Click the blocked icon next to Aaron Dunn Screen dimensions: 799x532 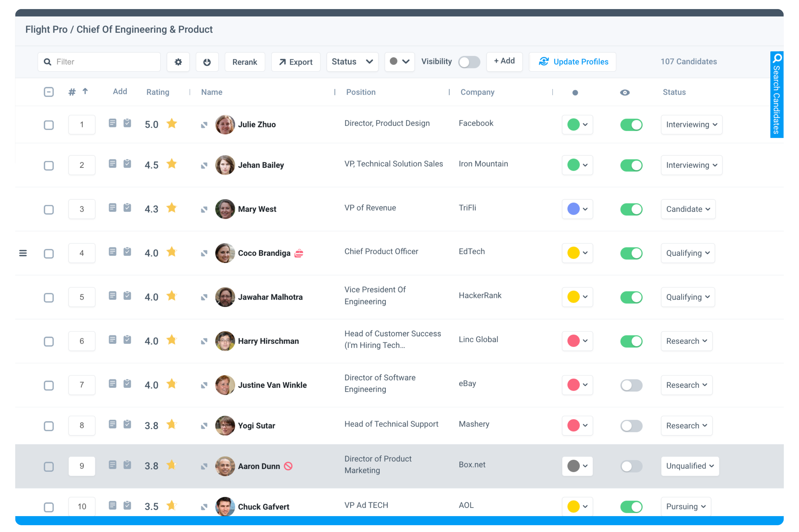(288, 466)
